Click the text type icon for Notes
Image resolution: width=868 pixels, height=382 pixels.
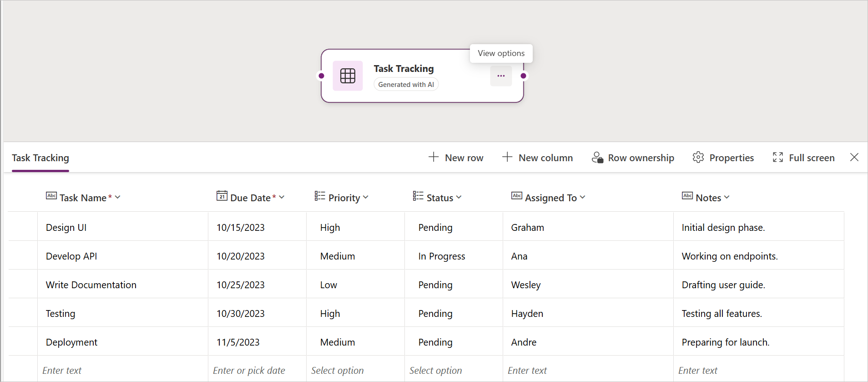click(x=687, y=196)
